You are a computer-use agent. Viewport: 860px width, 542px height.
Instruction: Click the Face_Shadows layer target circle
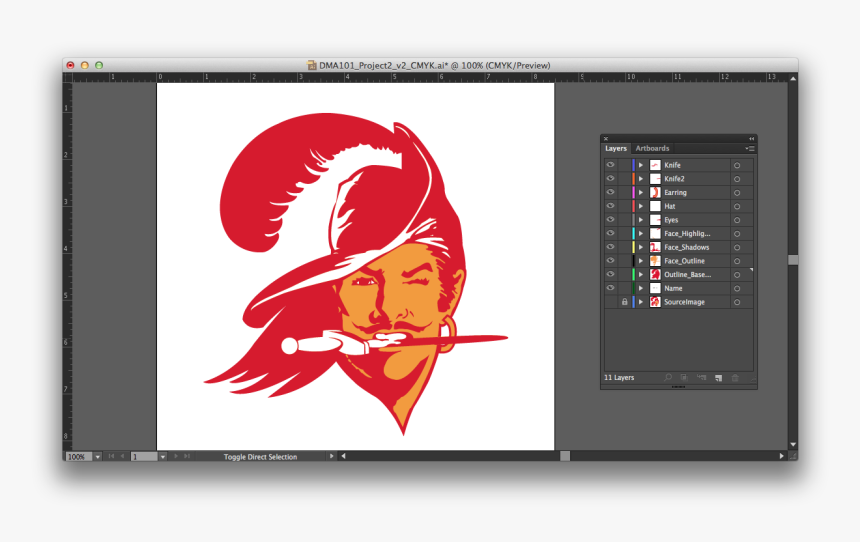pyautogui.click(x=737, y=247)
